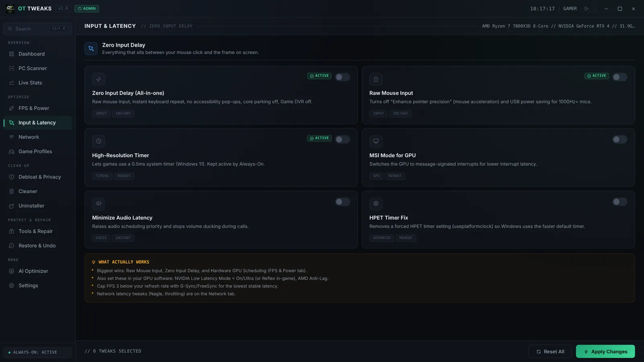Click the Live Stats chart icon
The width and height of the screenshot is (644, 362).
coord(12,83)
